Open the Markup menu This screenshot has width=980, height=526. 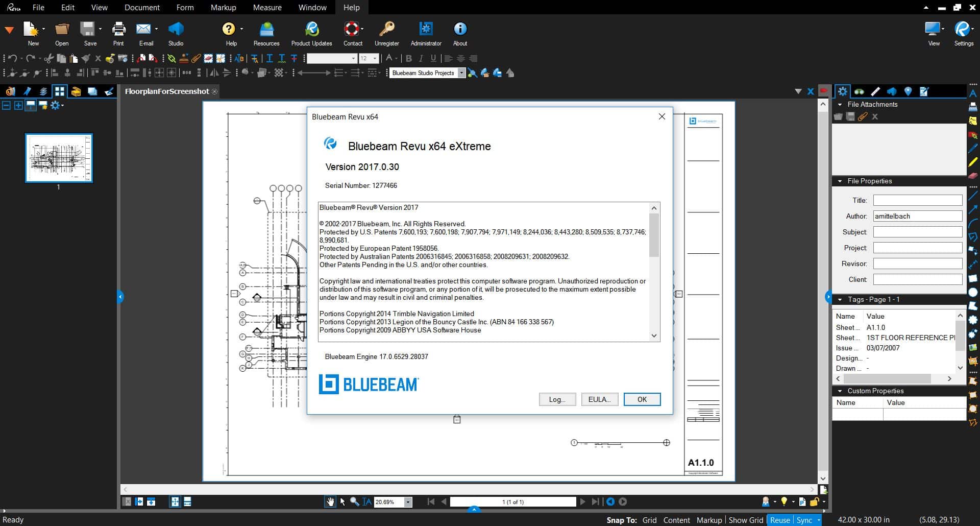click(x=223, y=7)
